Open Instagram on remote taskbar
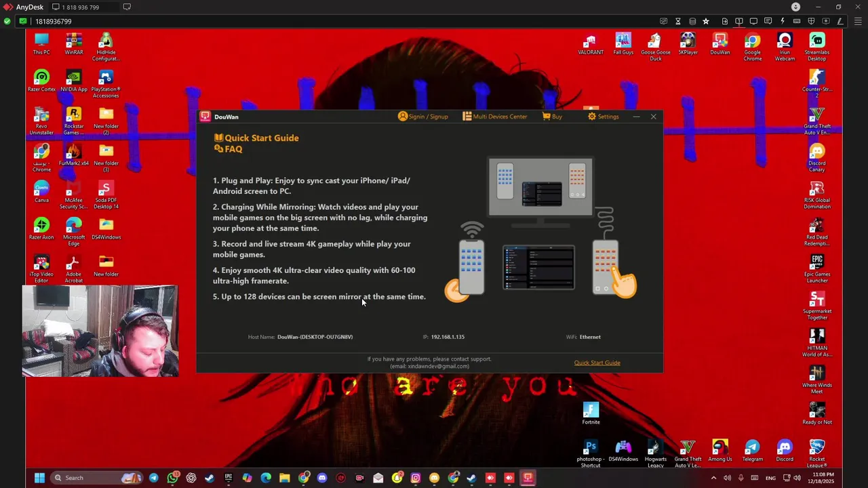Screen dimensions: 868x488 tap(416, 478)
